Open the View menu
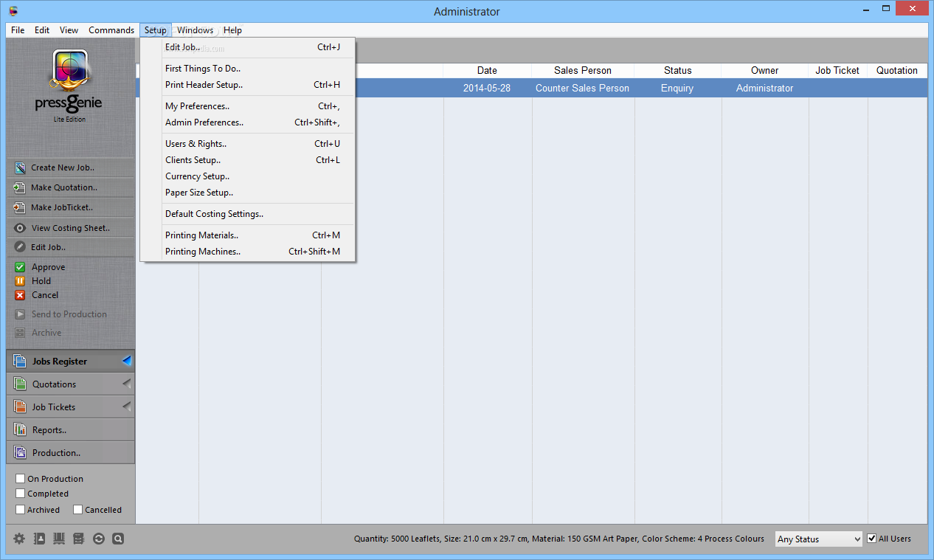 click(x=69, y=30)
